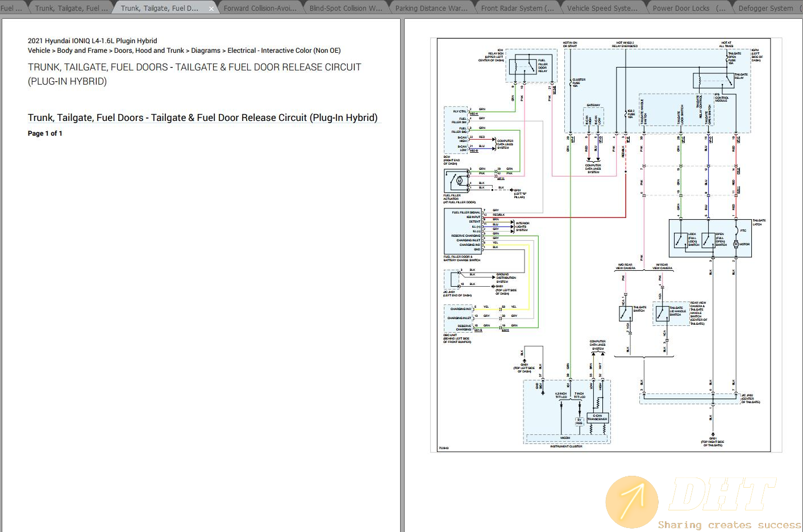Click the TAILGATE LATCH label
Image resolution: width=803 pixels, height=532 pixels.
click(759, 222)
